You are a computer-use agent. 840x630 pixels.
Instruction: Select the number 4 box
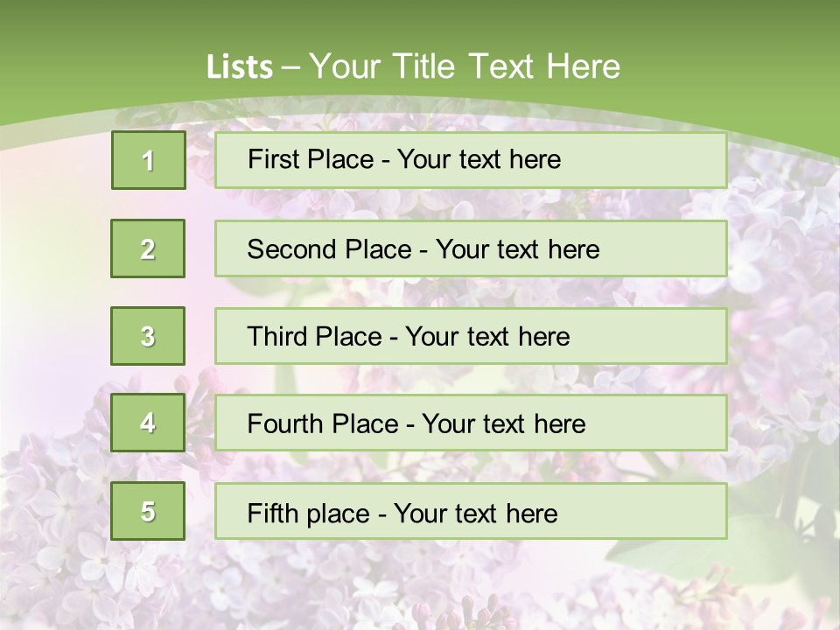(x=148, y=423)
